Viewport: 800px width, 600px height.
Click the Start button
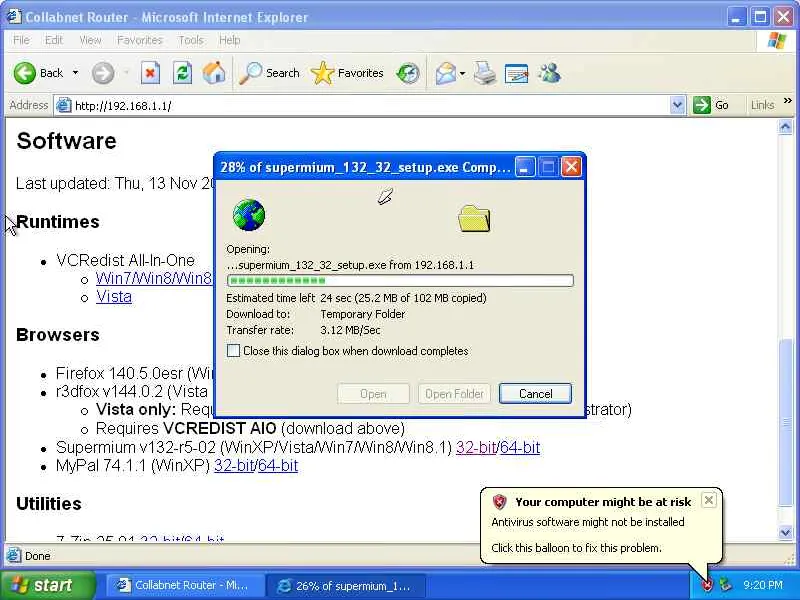click(48, 585)
